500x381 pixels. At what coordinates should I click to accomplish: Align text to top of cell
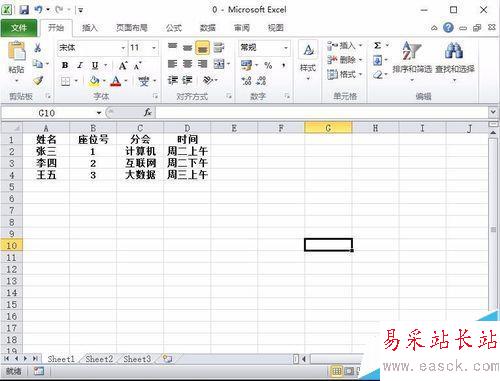(172, 47)
